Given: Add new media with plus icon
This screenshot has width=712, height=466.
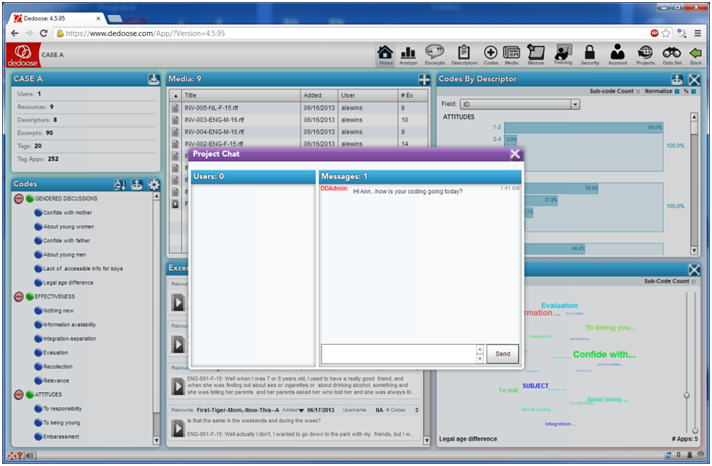Looking at the screenshot, I should click(424, 79).
